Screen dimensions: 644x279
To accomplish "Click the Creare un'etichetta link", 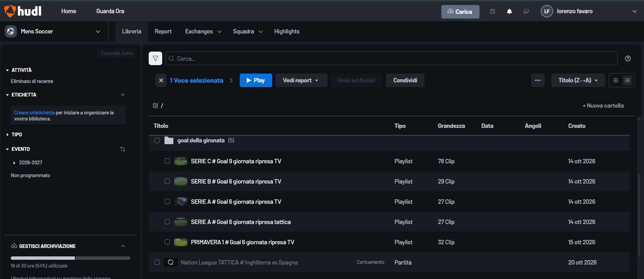I will pos(34,113).
